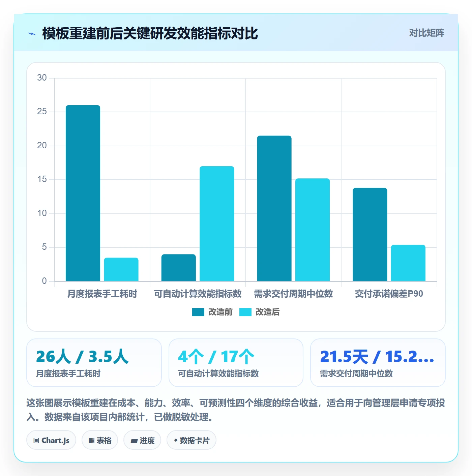This screenshot has width=472, height=476.
Task: Click the y-axis value 25
Action: point(42,112)
